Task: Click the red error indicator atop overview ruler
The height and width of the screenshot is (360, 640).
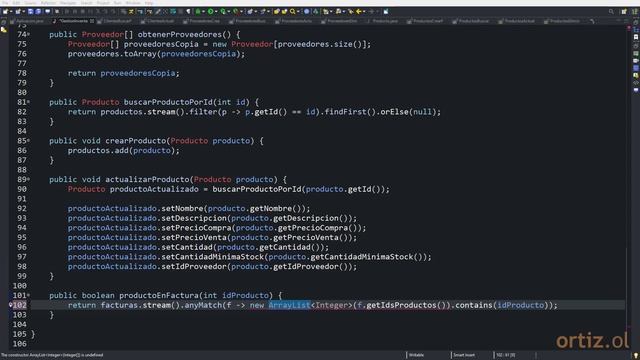Action: coord(629,28)
